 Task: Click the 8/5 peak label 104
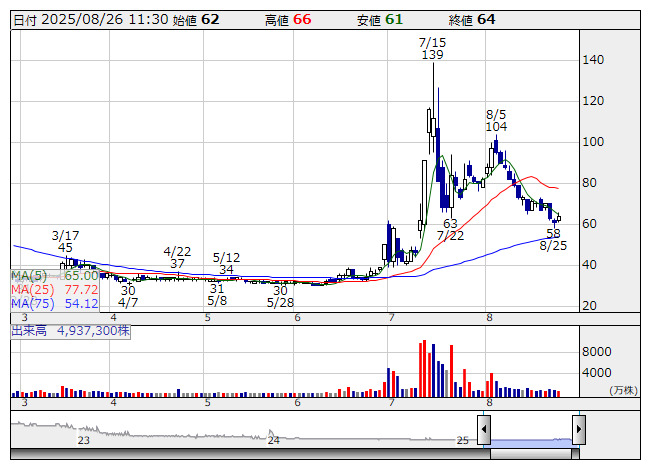point(497,127)
